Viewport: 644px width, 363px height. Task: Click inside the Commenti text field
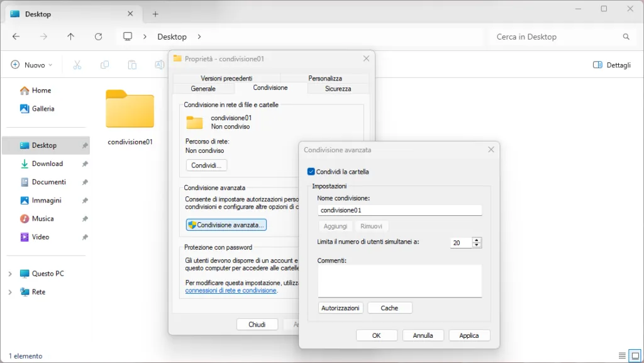point(399,281)
